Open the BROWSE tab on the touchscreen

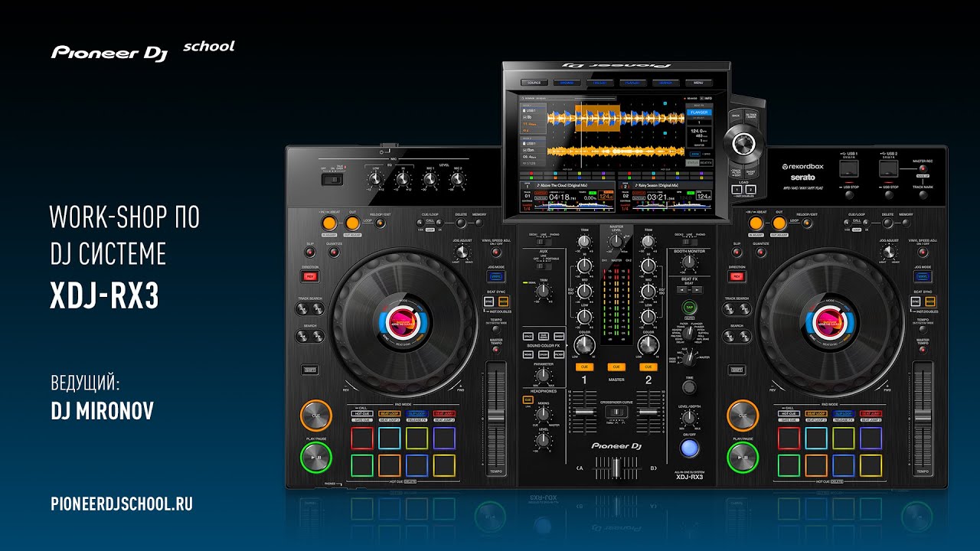567,82
